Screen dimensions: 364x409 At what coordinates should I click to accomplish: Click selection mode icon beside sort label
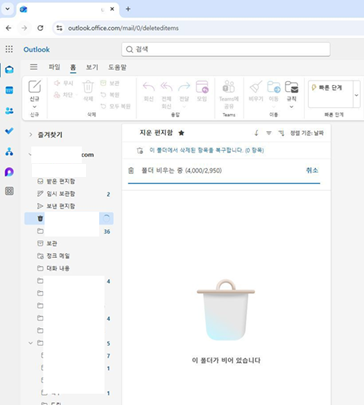(282, 133)
